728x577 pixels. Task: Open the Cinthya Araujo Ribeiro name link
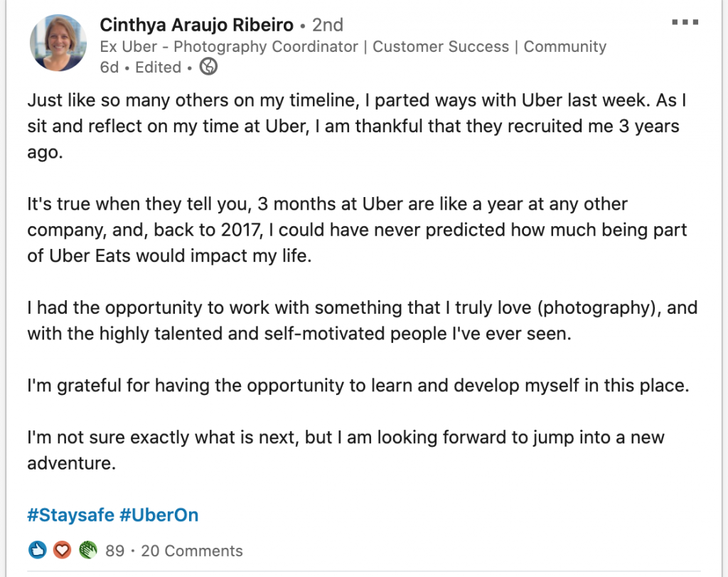[x=196, y=25]
